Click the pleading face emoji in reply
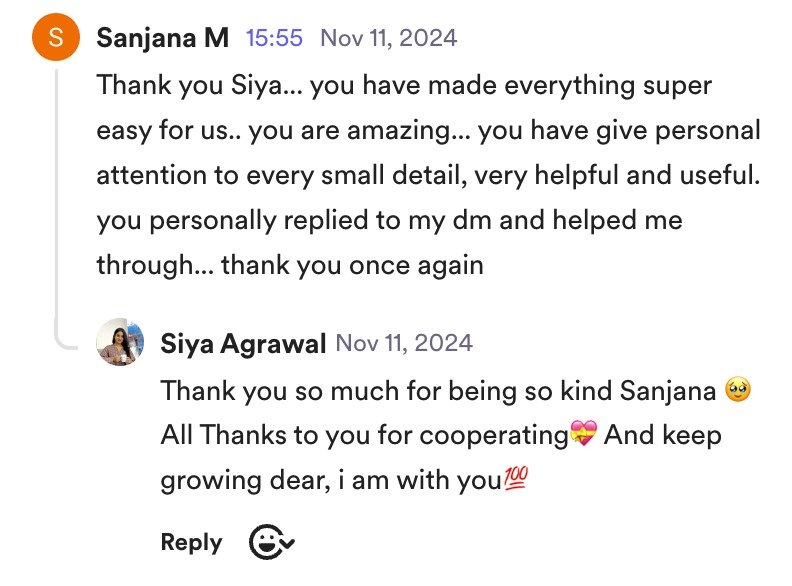This screenshot has width=792, height=586. click(x=739, y=390)
